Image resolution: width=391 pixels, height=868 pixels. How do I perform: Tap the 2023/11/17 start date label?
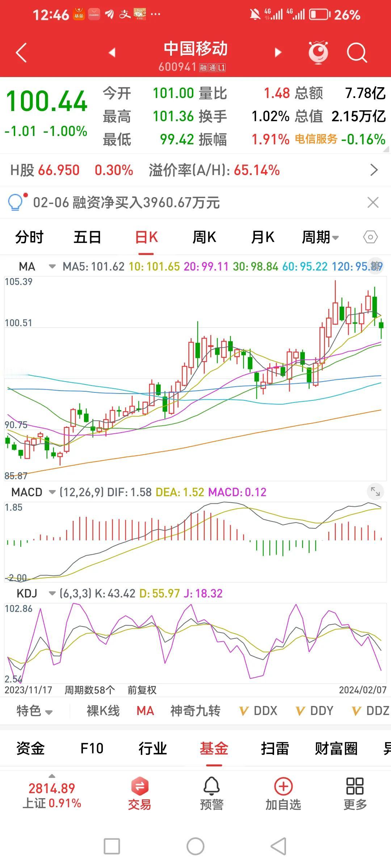tap(28, 690)
